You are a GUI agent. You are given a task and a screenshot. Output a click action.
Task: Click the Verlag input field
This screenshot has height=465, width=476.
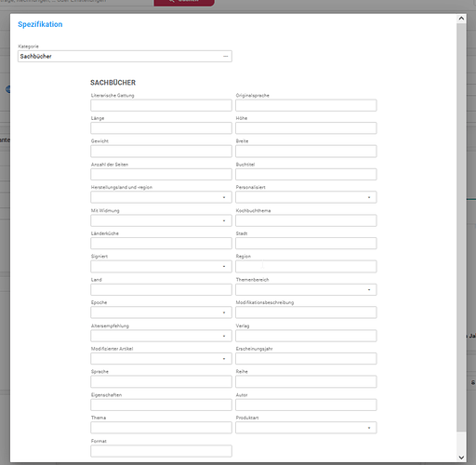(x=306, y=336)
